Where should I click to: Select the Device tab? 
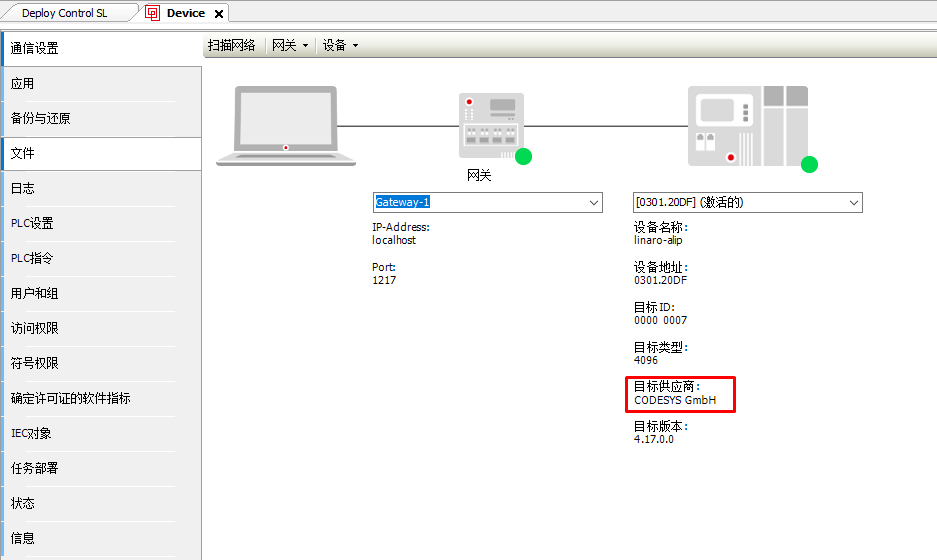pyautogui.click(x=186, y=13)
